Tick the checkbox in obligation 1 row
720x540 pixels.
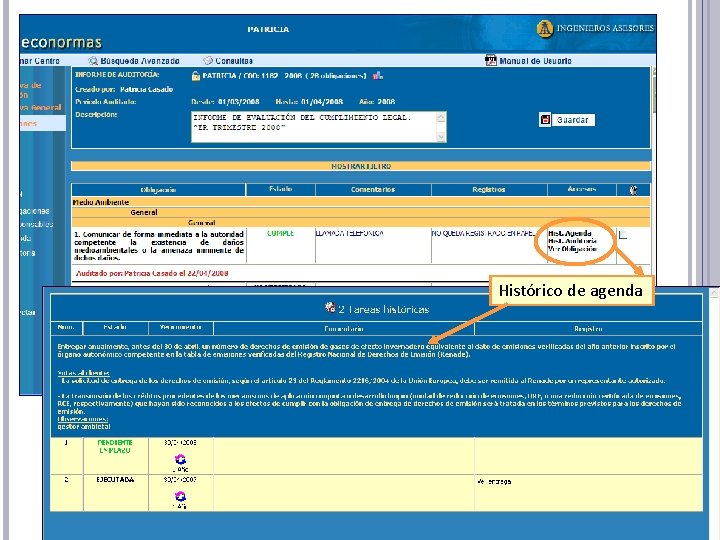point(623,235)
